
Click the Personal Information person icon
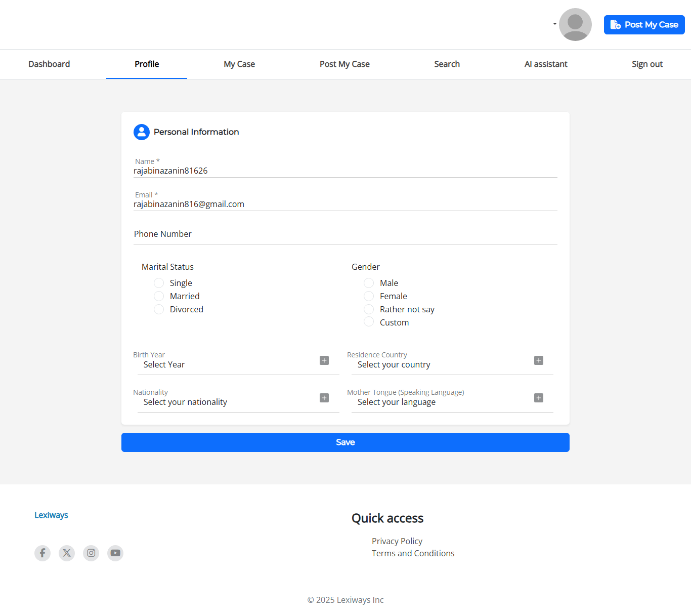(x=142, y=132)
